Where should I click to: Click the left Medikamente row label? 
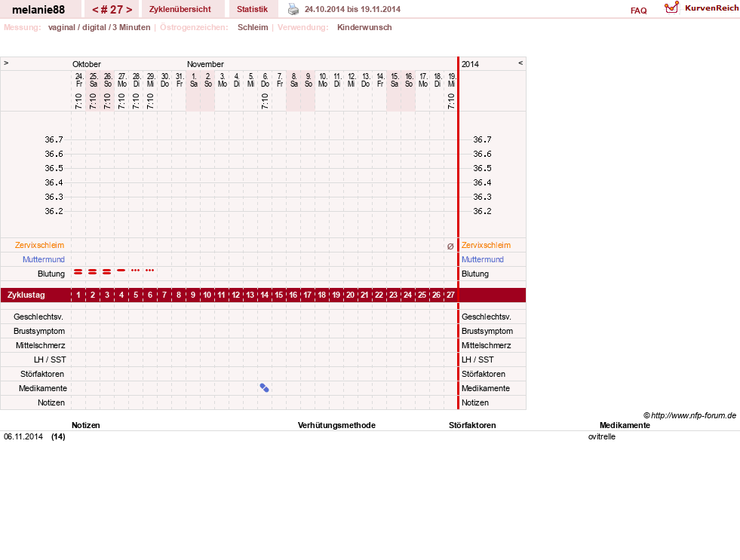click(x=43, y=388)
